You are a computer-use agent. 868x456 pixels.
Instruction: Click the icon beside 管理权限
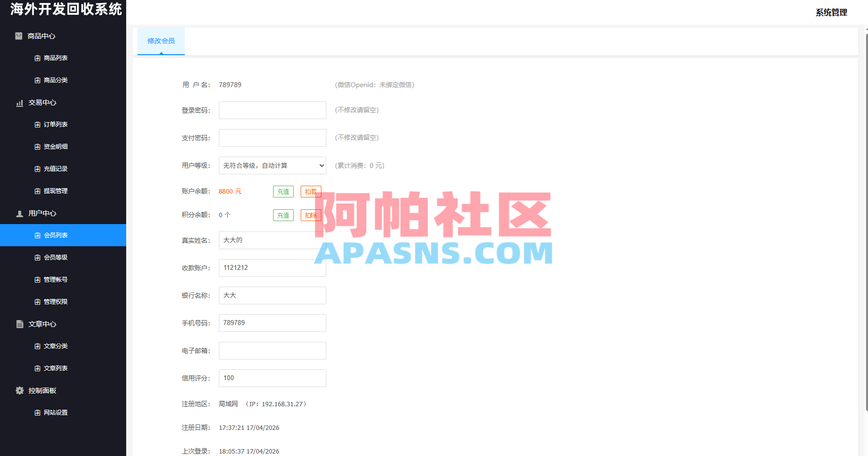point(37,302)
